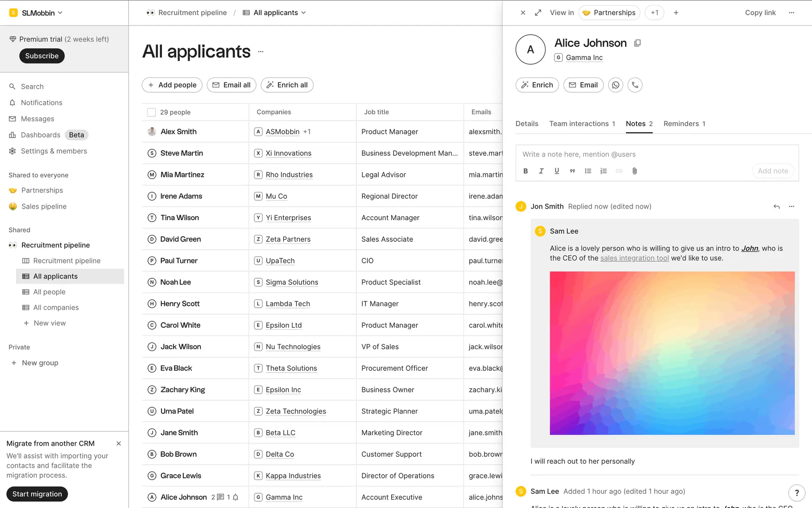The image size is (812, 508).
Task: Toggle the select-all checkbox beside 29 people
Action: click(x=151, y=112)
